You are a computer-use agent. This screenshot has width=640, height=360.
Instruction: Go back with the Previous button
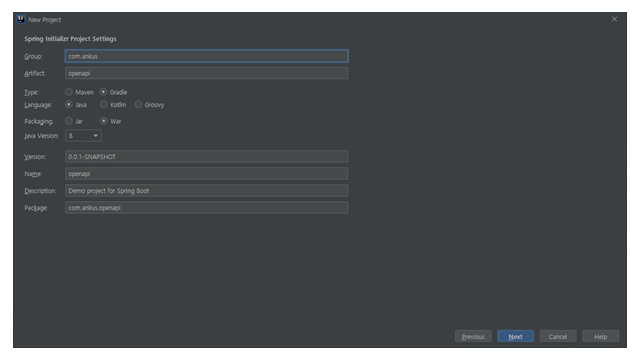pos(473,336)
